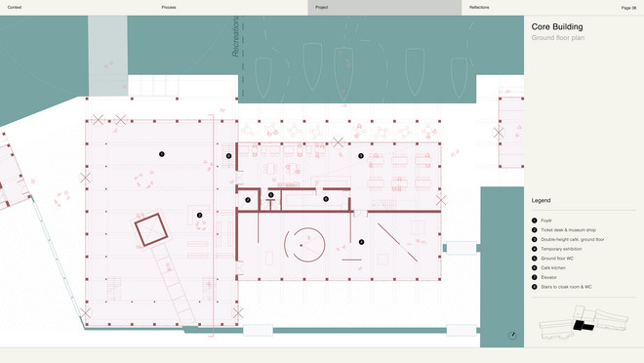
Task: Open the Context section tab
Action: 15,8
